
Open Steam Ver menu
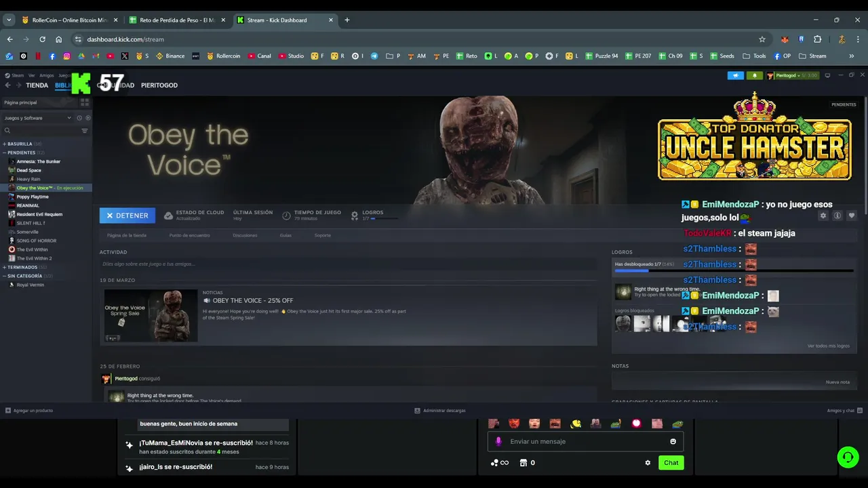(x=31, y=75)
